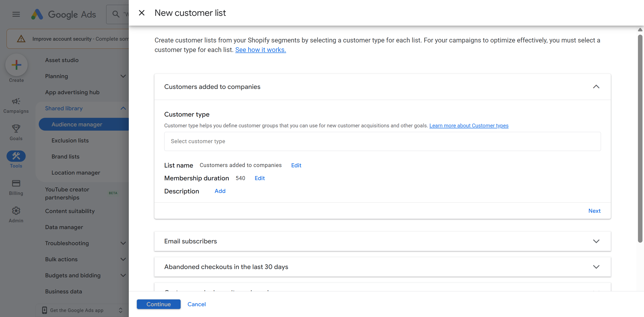The width and height of the screenshot is (644, 317).
Task: Open Business data
Action: pyautogui.click(x=63, y=291)
